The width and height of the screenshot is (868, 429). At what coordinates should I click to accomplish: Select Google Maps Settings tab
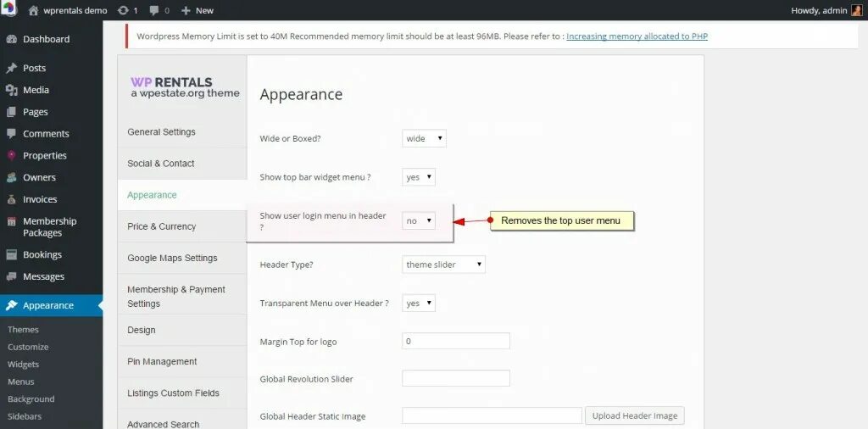[x=182, y=258]
